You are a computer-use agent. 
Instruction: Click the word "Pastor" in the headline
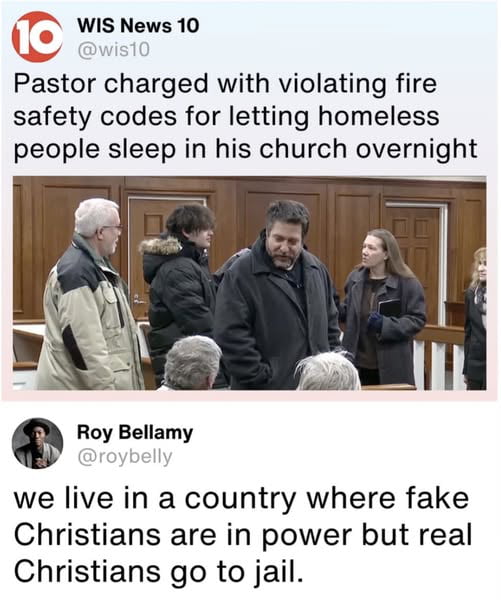(x=54, y=83)
